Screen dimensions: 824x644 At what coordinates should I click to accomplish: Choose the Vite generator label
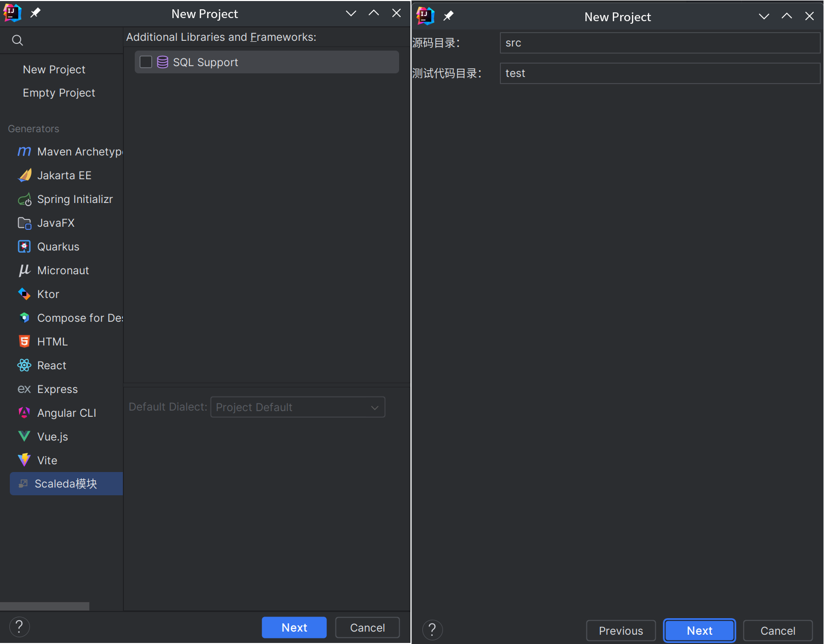coord(47,460)
